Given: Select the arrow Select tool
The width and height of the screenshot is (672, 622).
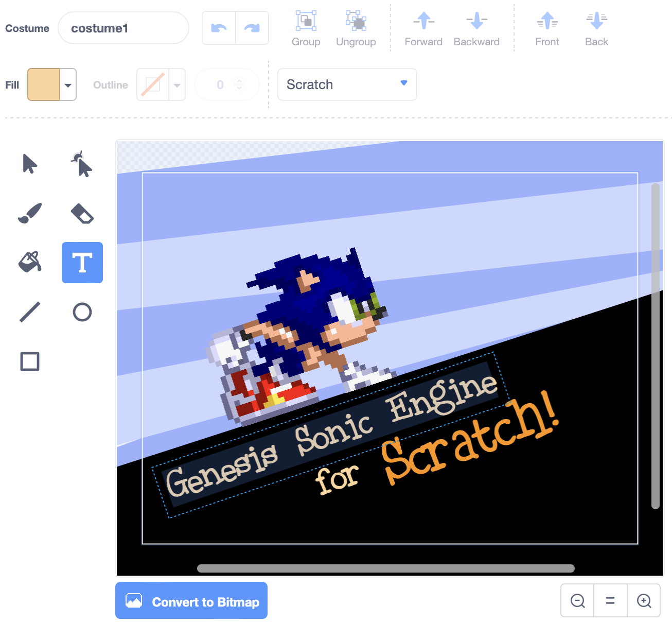Looking at the screenshot, I should (x=30, y=164).
